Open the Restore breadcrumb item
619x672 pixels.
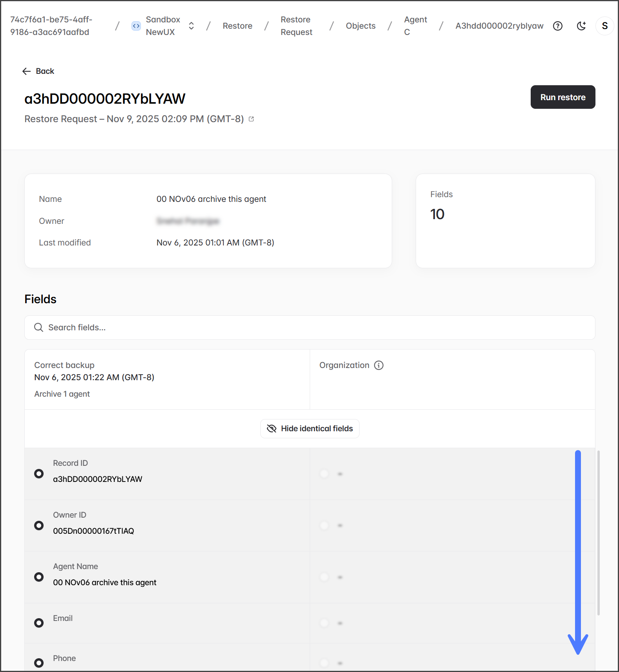pos(237,26)
